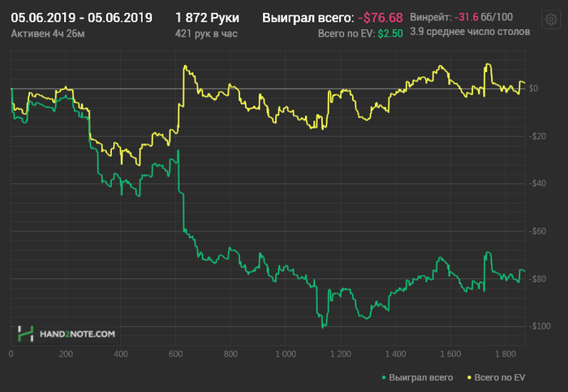568x392 pixels.
Task: Click the 'Всего по EV:' header label
Action: (x=346, y=34)
